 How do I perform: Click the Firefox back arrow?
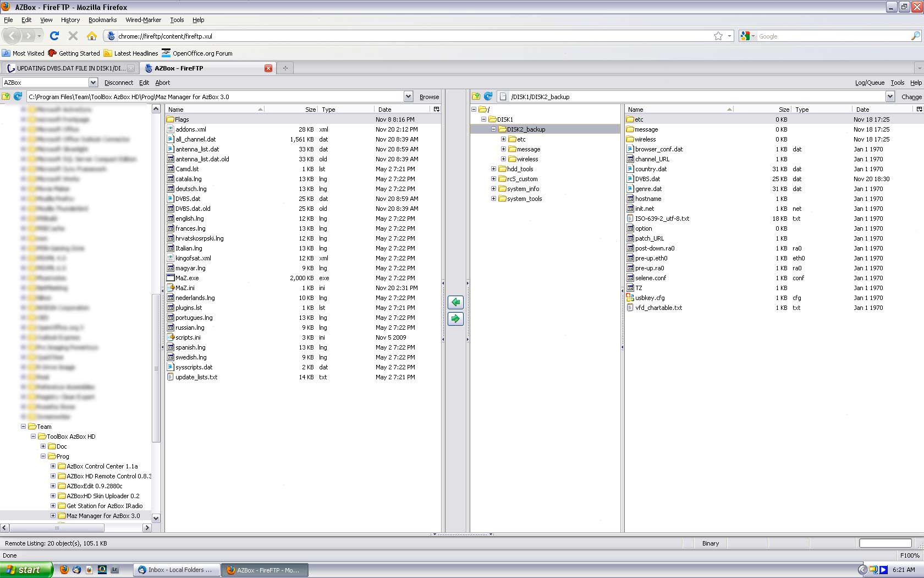pos(12,36)
